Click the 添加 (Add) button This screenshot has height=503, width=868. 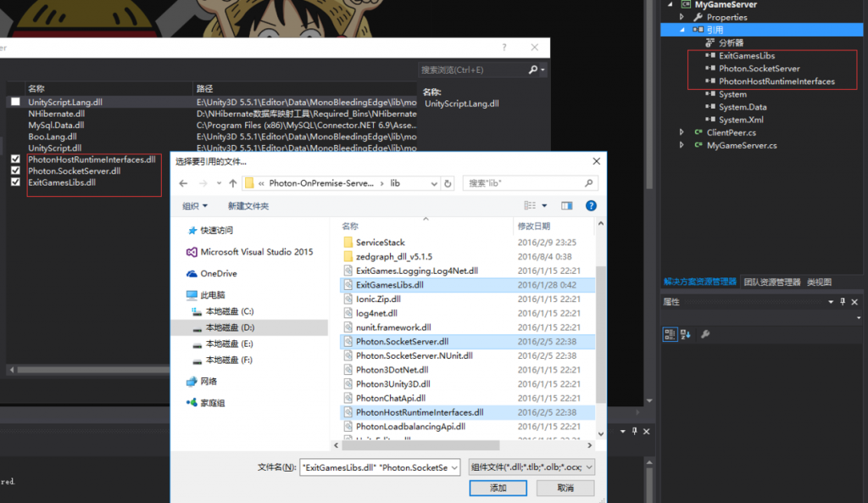(498, 488)
